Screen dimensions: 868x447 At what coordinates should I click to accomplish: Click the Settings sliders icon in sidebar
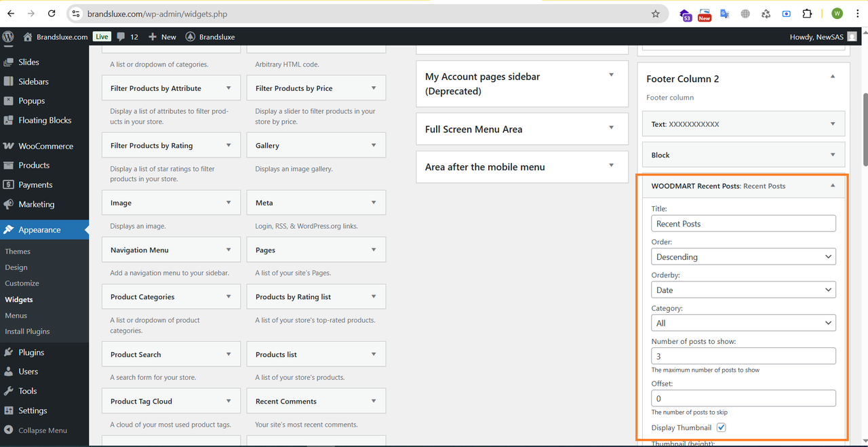pos(9,410)
